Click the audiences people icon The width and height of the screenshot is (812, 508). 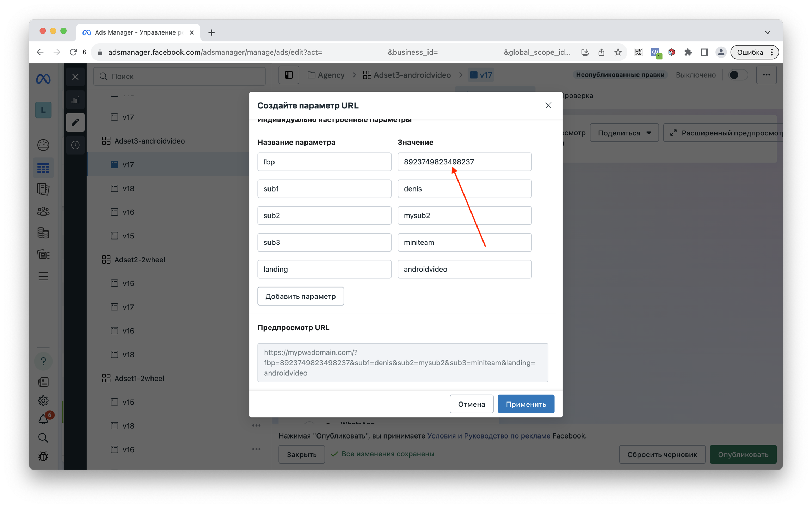[43, 211]
